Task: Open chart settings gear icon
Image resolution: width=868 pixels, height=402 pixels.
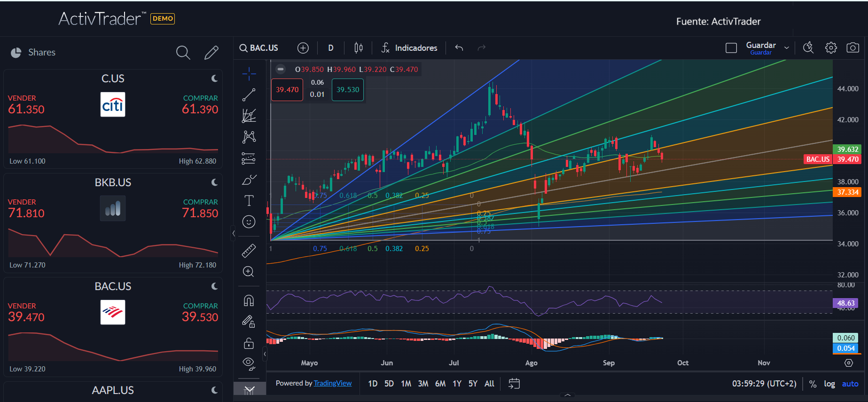Action: coord(831,48)
